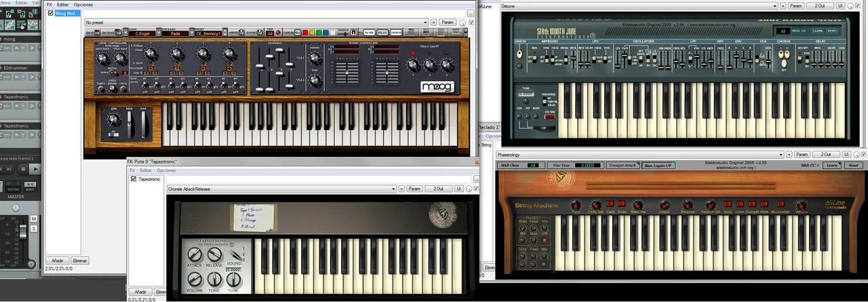Click the String Machine Learn button
The height and width of the screenshot is (302, 868).
[832, 165]
